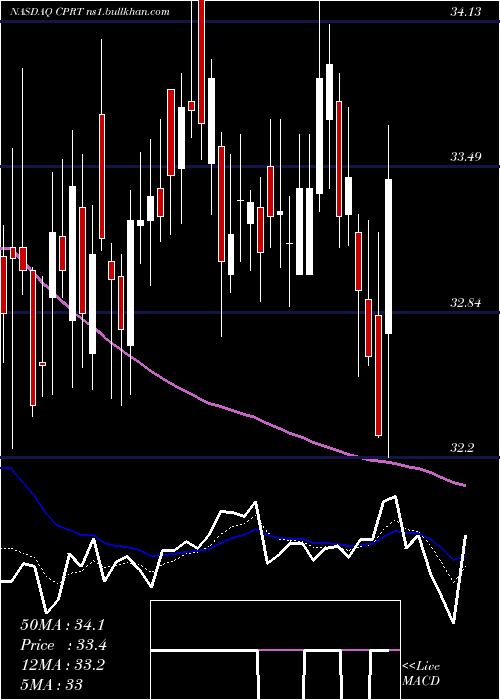Image resolution: width=500 pixels, height=700 pixels.
Task: Click the <<Live MACD label
Action: [x=421, y=673]
